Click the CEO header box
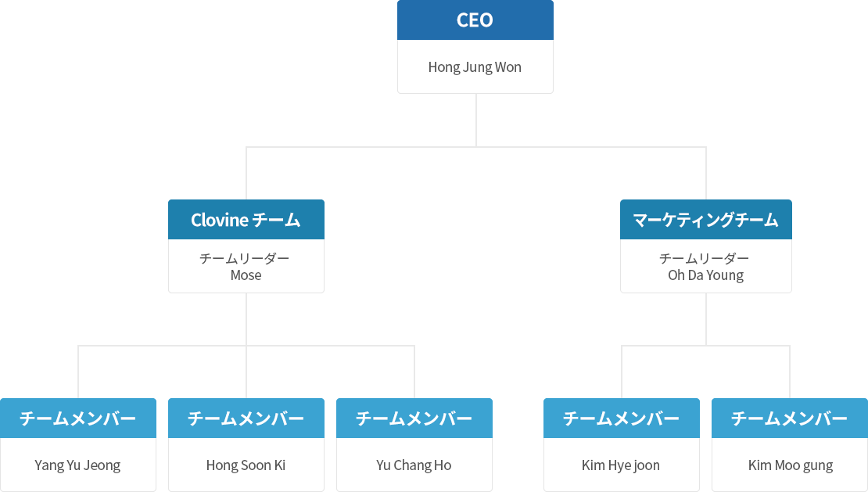 point(475,20)
